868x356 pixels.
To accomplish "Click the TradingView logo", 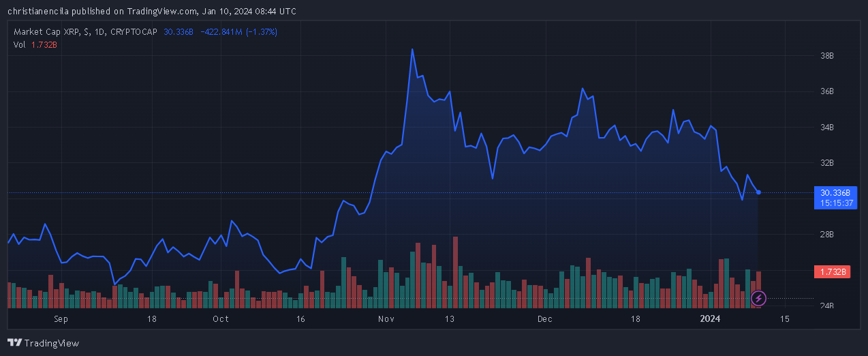I will tap(43, 343).
